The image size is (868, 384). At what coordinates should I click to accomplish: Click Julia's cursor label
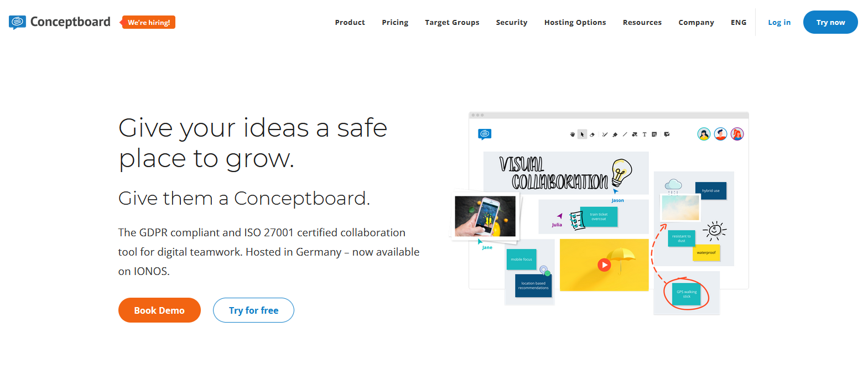557,225
